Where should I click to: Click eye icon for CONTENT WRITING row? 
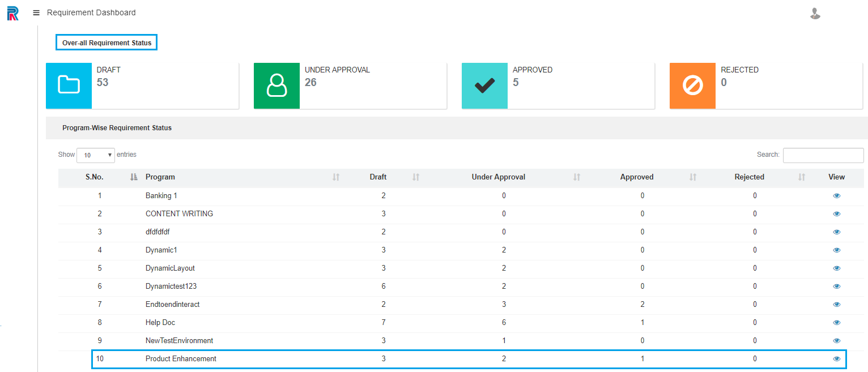pyautogui.click(x=836, y=214)
